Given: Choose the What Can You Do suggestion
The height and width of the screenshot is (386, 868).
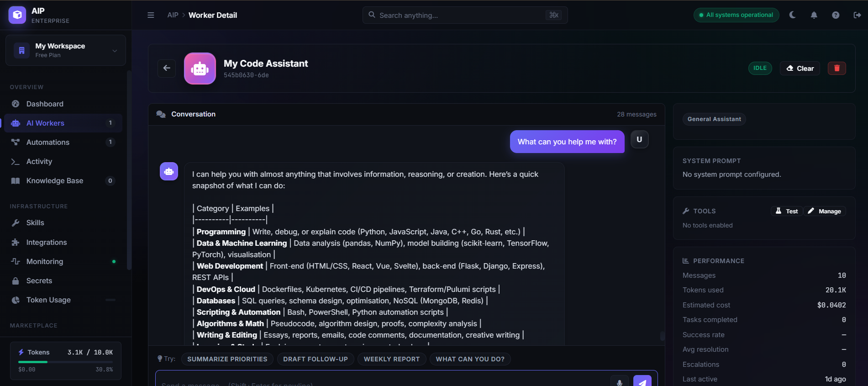Looking at the screenshot, I should pos(470,359).
